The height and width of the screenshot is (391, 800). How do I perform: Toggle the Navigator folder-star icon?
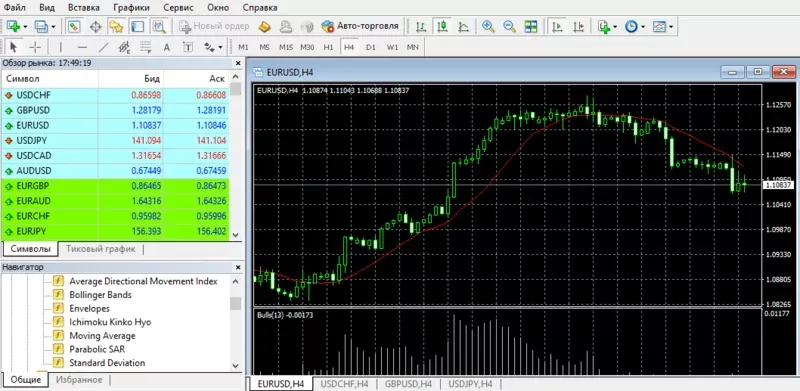[x=116, y=26]
